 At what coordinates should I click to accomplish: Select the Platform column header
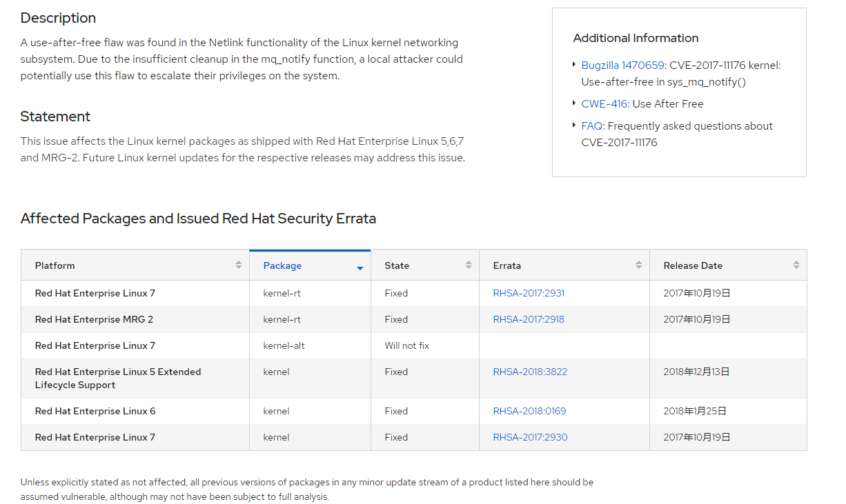135,265
